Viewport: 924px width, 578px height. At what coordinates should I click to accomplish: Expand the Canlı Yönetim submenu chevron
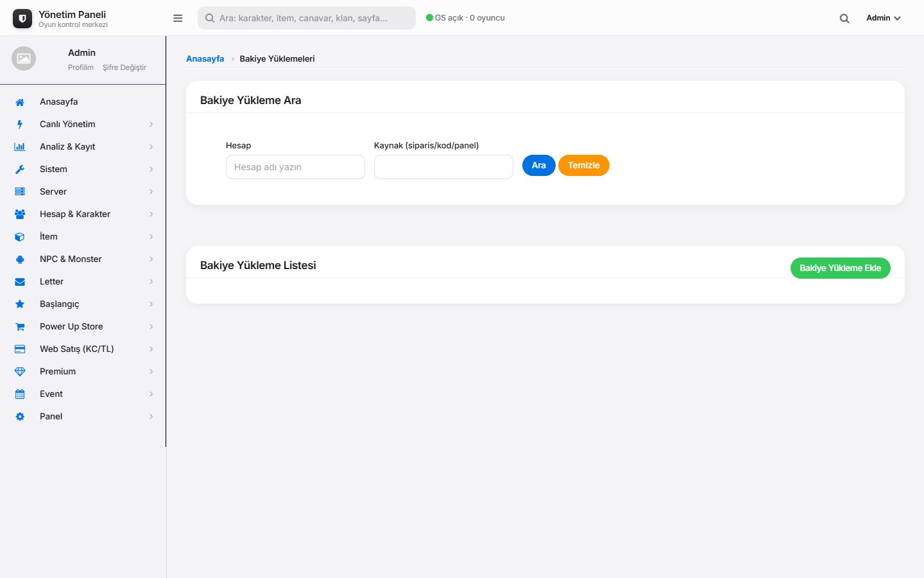151,125
